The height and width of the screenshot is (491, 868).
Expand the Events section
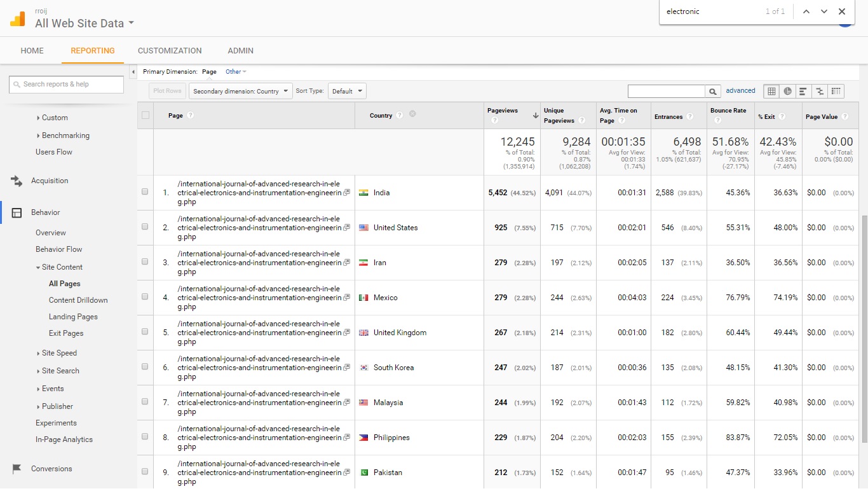coord(51,389)
